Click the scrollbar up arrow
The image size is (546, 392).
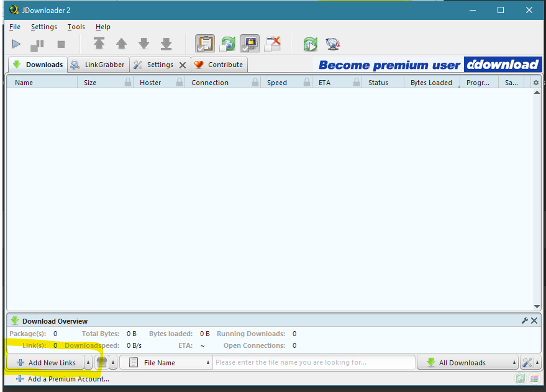tap(537, 93)
